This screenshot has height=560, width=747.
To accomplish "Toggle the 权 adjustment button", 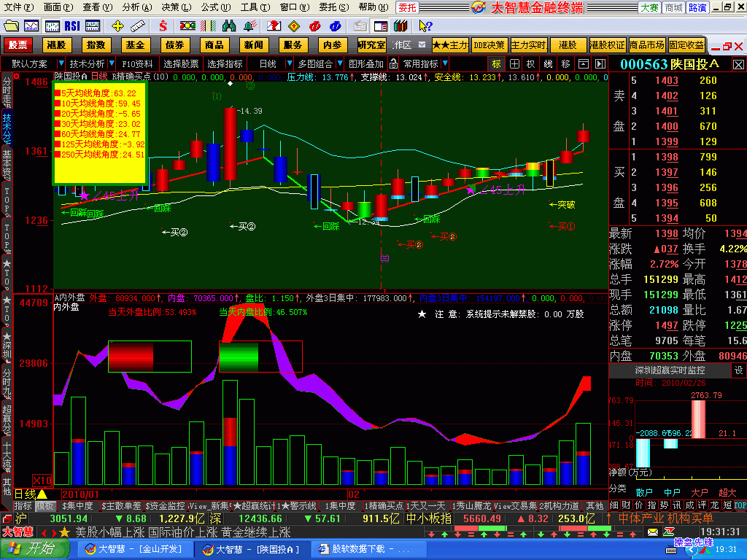I will [x=531, y=63].
